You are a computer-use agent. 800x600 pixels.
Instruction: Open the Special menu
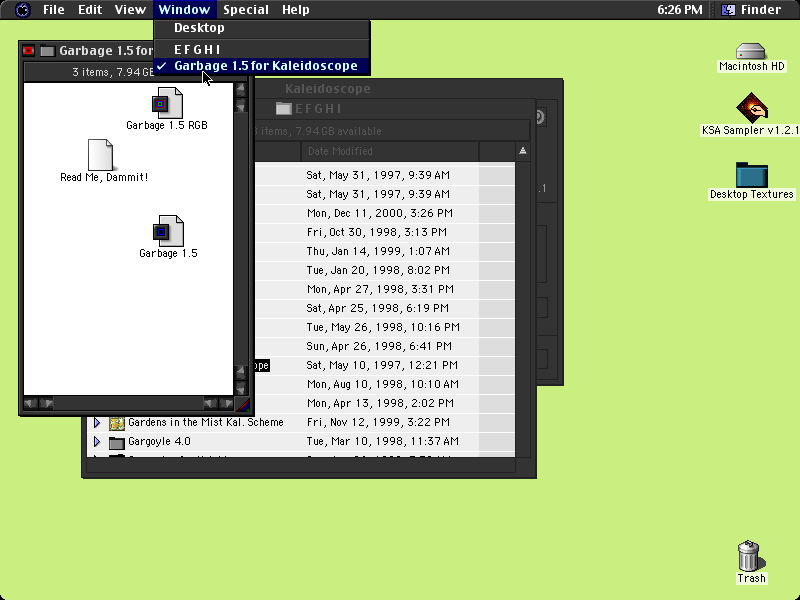[x=246, y=10]
